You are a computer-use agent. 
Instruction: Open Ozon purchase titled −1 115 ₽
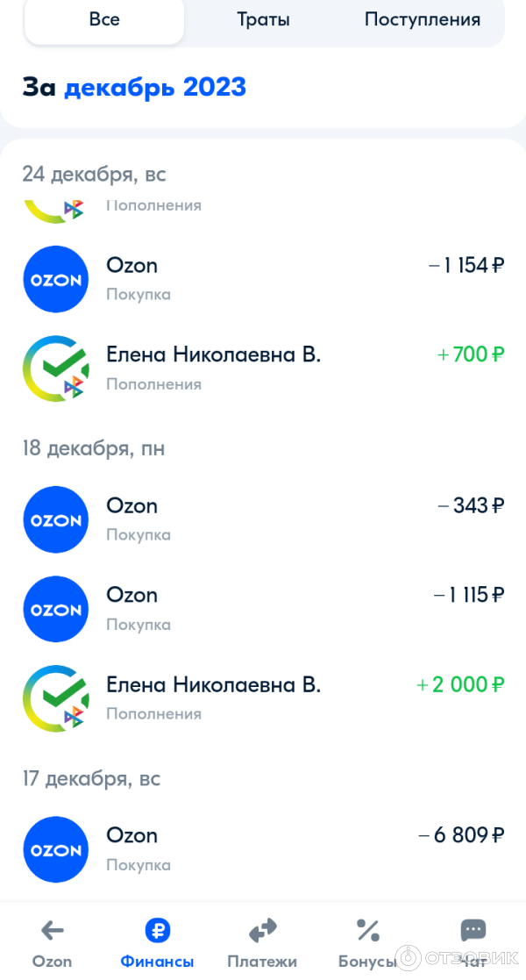[x=131, y=595]
